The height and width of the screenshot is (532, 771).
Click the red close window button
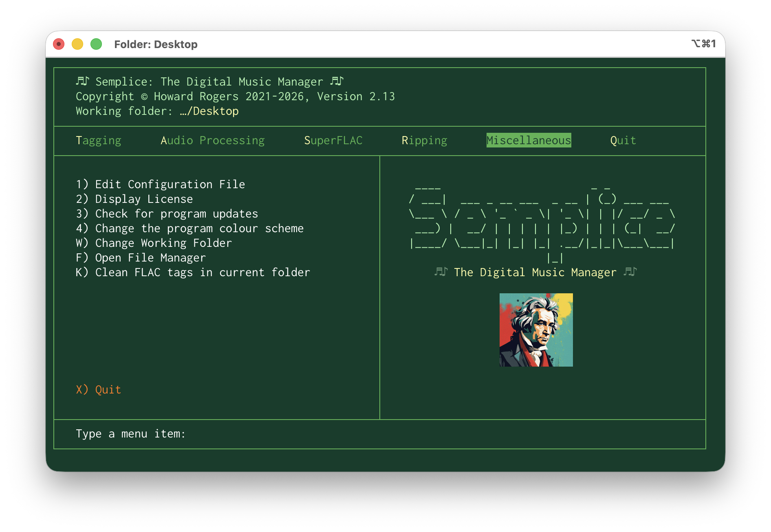(59, 44)
